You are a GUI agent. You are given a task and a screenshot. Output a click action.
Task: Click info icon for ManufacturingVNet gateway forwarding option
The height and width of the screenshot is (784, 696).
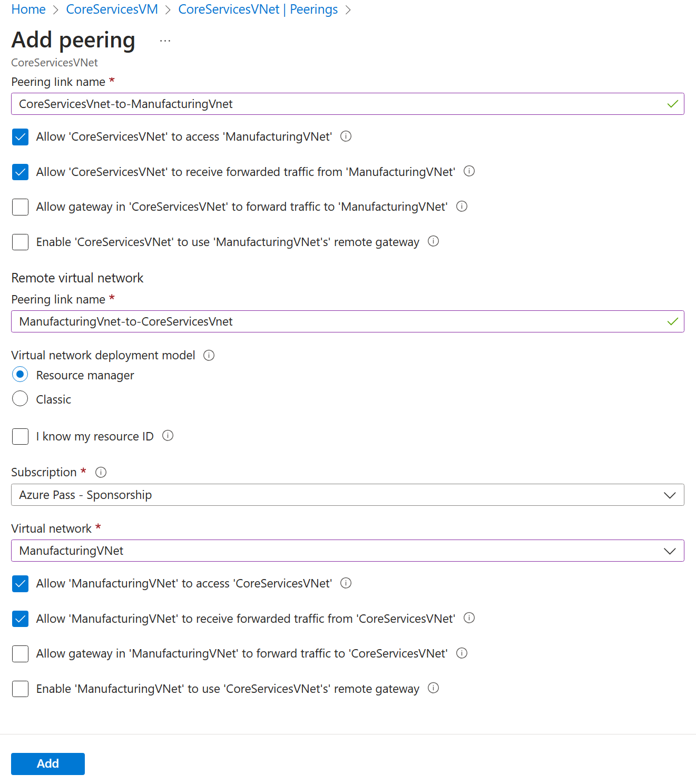462,653
